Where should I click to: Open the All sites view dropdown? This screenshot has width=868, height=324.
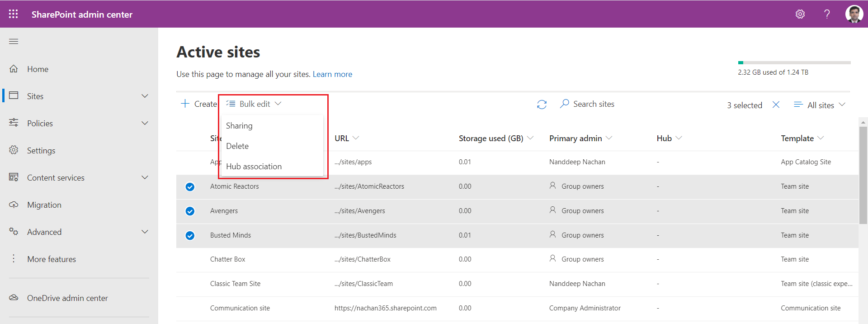[x=820, y=105]
